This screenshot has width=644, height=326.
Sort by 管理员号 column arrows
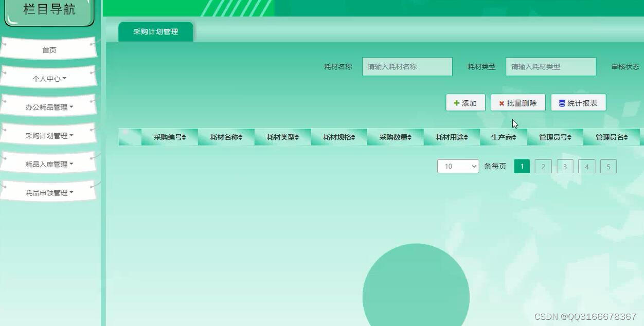569,137
